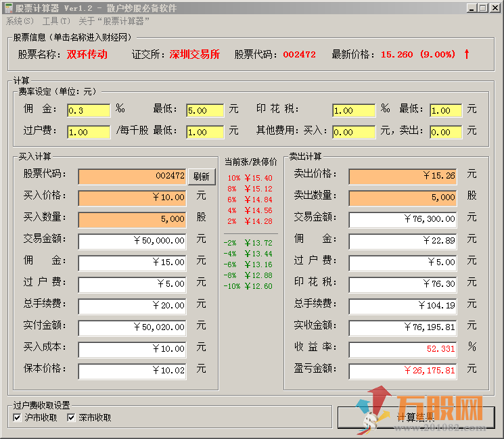Click the calculator app icon in title bar
This screenshot has width=504, height=439.
point(8,8)
